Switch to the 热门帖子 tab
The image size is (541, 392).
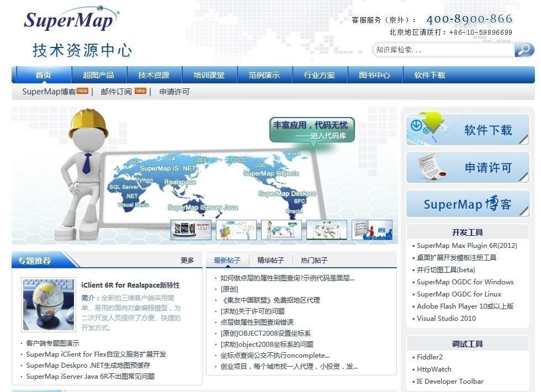[314, 260]
